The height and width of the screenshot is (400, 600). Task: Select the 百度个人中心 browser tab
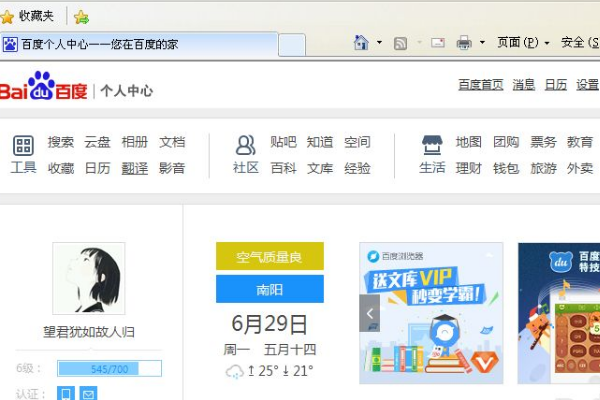(139, 44)
